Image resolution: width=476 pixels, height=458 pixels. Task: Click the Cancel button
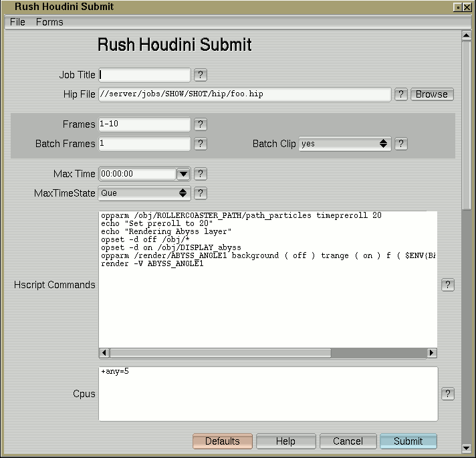pos(348,441)
